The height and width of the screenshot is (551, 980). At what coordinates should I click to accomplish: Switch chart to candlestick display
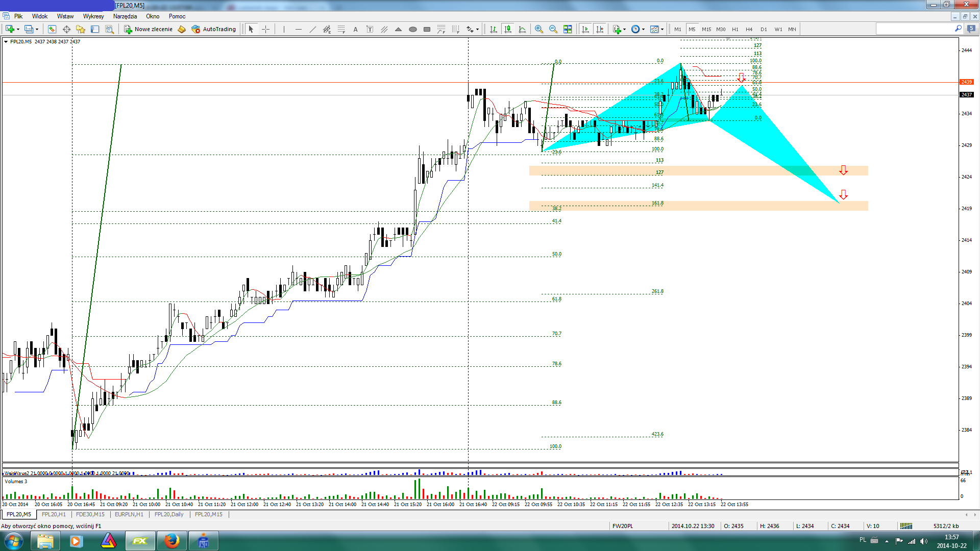click(508, 29)
